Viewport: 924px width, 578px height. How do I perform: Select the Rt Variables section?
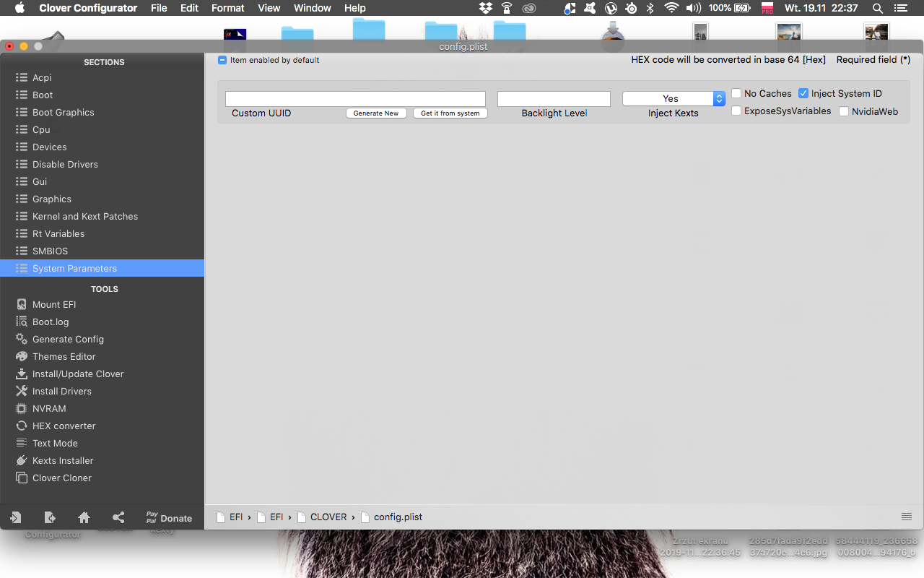[x=102, y=233]
